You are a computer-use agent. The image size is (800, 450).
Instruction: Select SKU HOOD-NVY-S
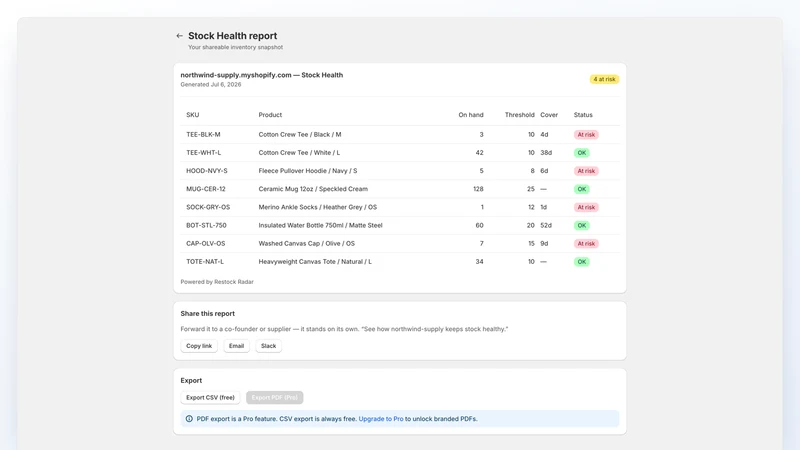(207, 171)
